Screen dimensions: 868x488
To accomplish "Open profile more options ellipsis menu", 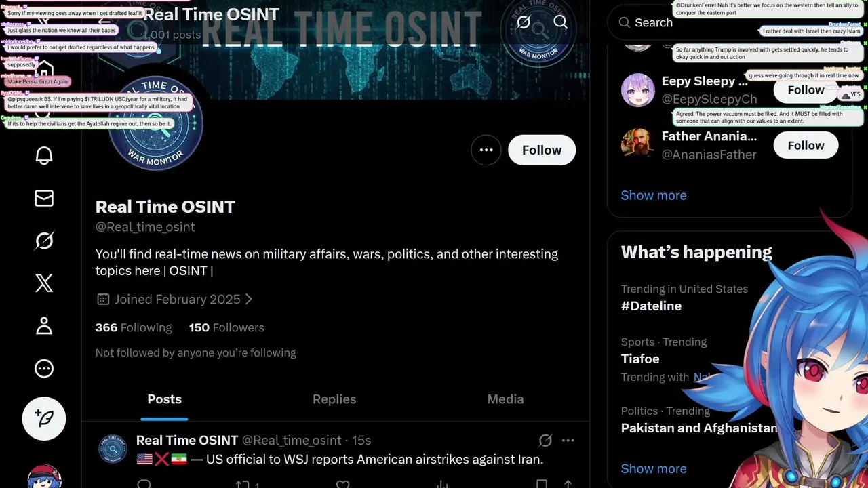I will click(x=486, y=150).
